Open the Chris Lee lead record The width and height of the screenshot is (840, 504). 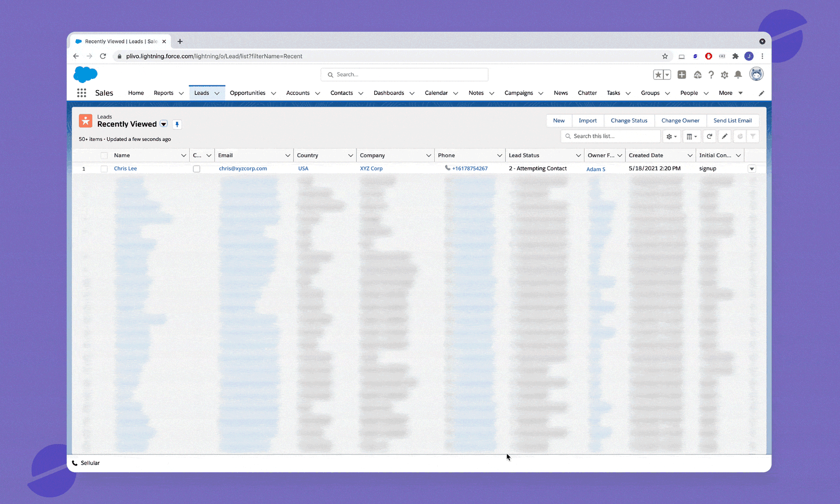click(125, 169)
